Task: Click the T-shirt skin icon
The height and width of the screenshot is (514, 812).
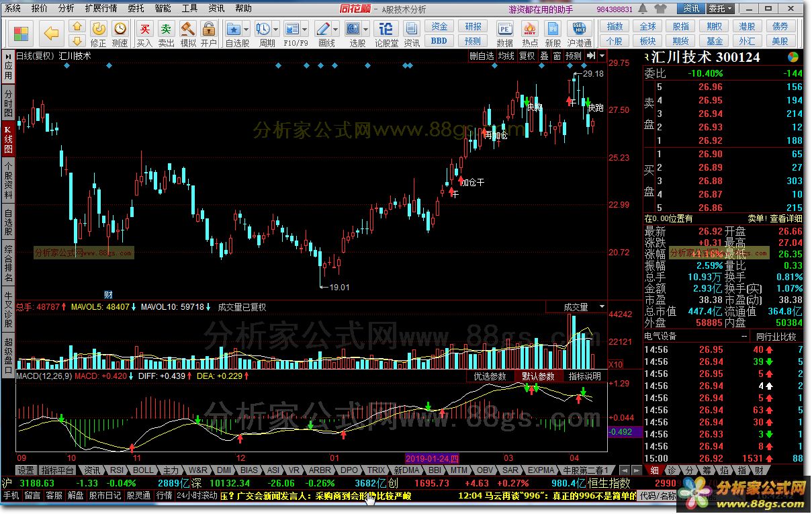Action: (661, 9)
